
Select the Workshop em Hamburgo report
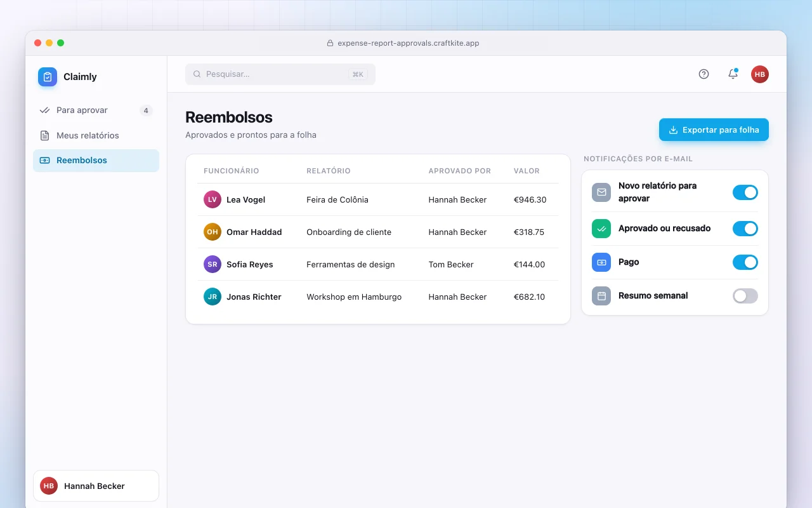point(354,297)
